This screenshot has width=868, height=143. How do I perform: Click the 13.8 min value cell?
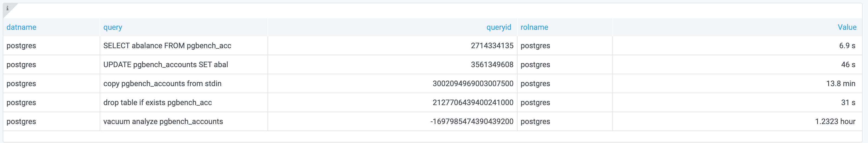[x=840, y=84]
